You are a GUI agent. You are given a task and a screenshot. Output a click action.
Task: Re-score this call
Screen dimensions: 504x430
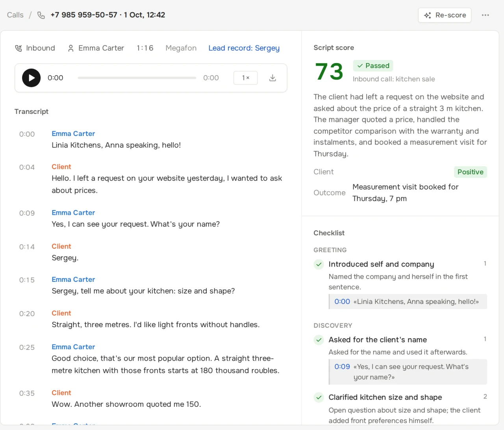(x=445, y=15)
